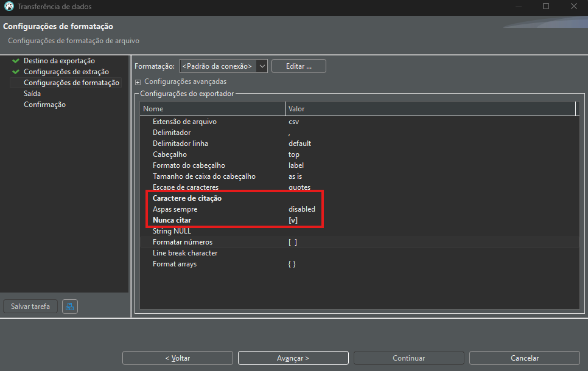Click the icon button beside Salvar tarefa
588x371 pixels.
click(x=70, y=307)
